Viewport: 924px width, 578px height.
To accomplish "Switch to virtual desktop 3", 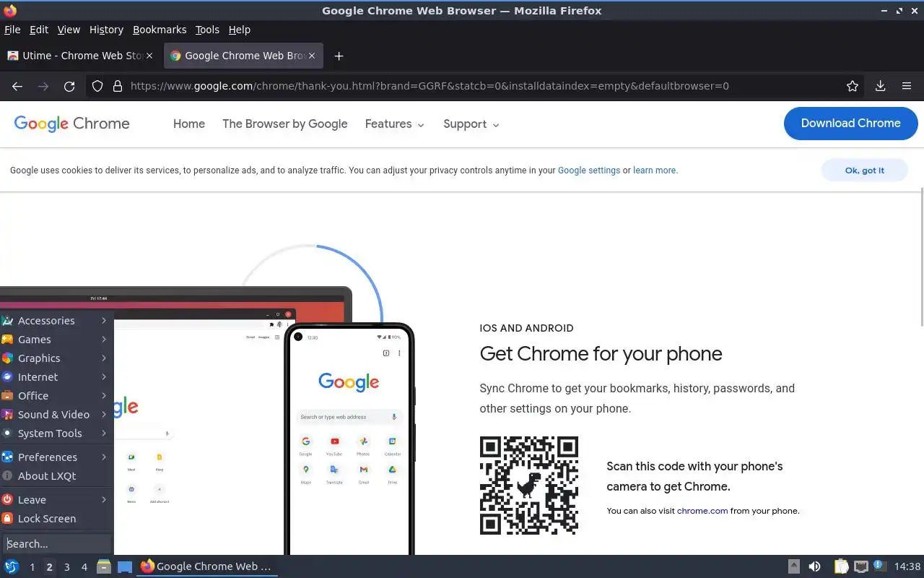I will click(66, 567).
